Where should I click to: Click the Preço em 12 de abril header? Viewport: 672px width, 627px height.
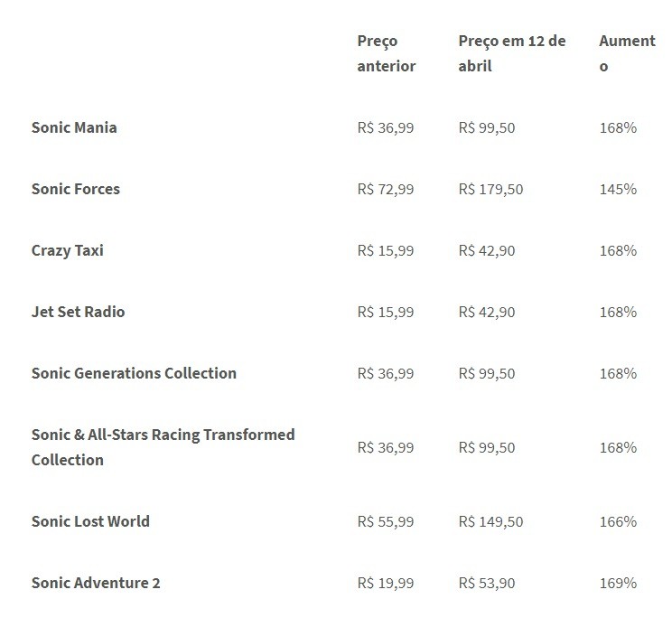tap(512, 53)
